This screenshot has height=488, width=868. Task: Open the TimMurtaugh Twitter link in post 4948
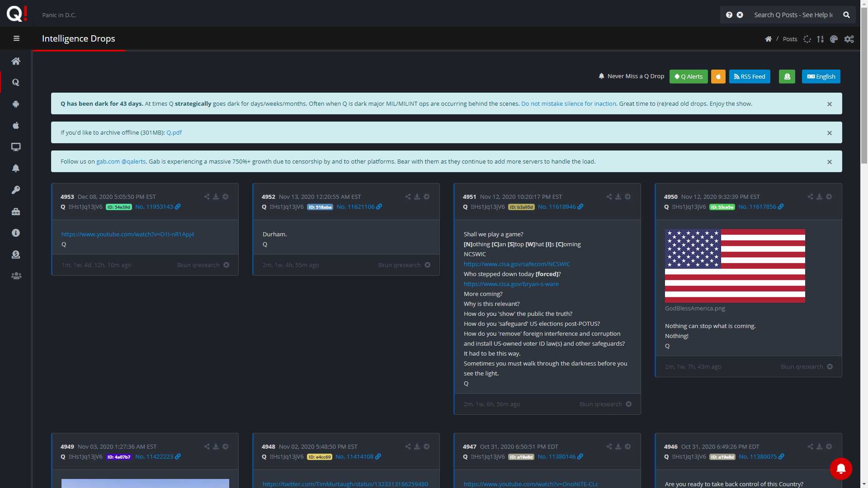click(x=345, y=484)
